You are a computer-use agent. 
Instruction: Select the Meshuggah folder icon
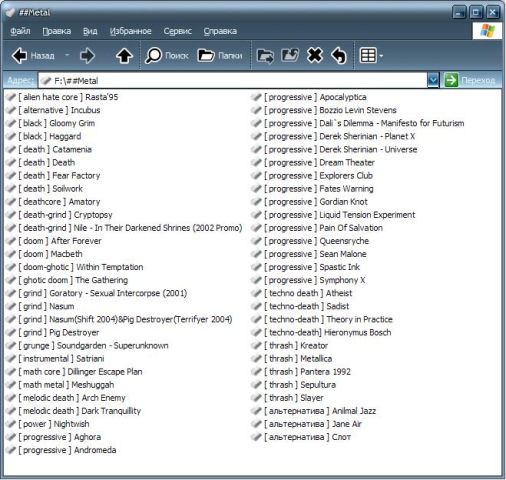pyautogui.click(x=11, y=385)
